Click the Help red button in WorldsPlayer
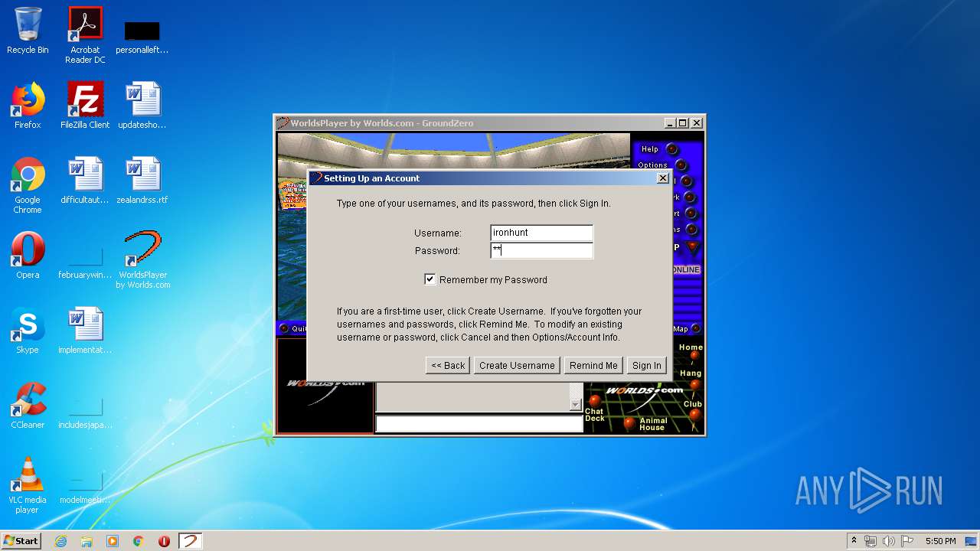This screenshot has height=551, width=980. (671, 149)
